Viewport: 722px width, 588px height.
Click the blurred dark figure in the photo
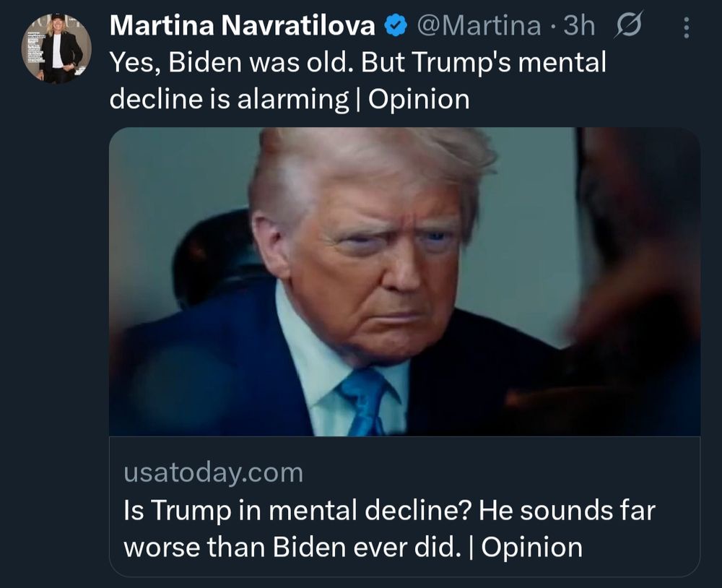click(635, 289)
